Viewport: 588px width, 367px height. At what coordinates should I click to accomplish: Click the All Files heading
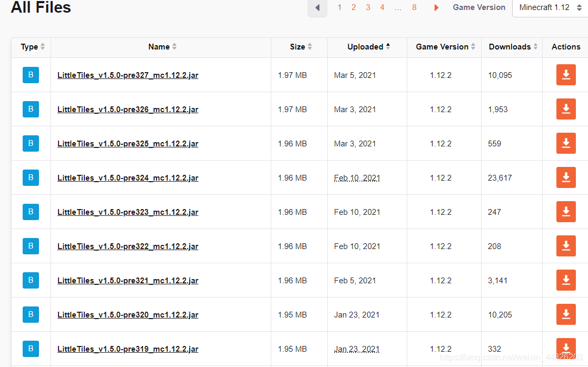tap(41, 7)
